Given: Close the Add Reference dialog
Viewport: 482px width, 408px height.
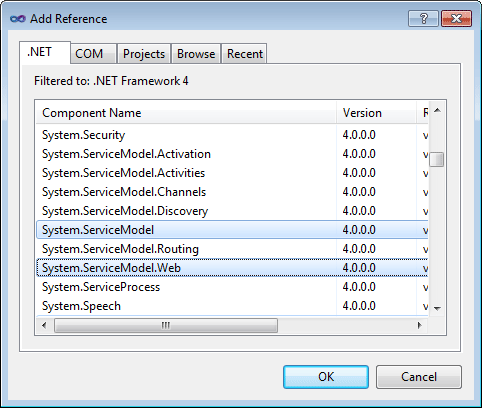Looking at the screenshot, I should [456, 18].
